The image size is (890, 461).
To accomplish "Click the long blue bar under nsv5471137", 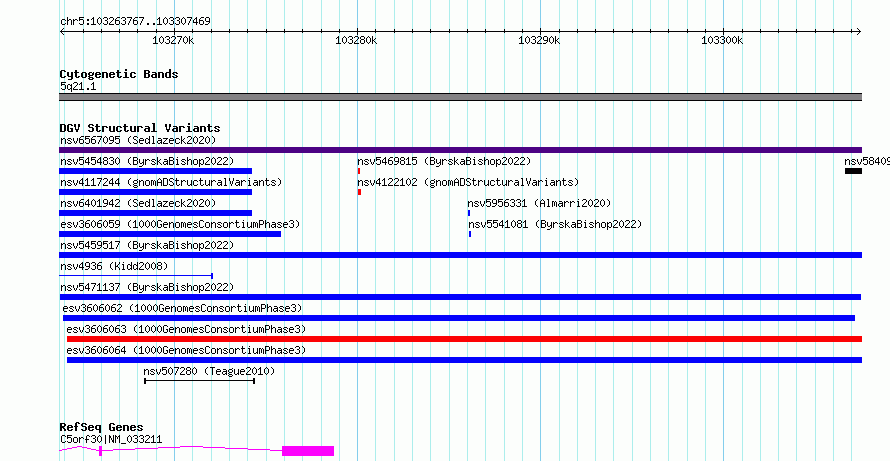I will pyautogui.click(x=460, y=297).
